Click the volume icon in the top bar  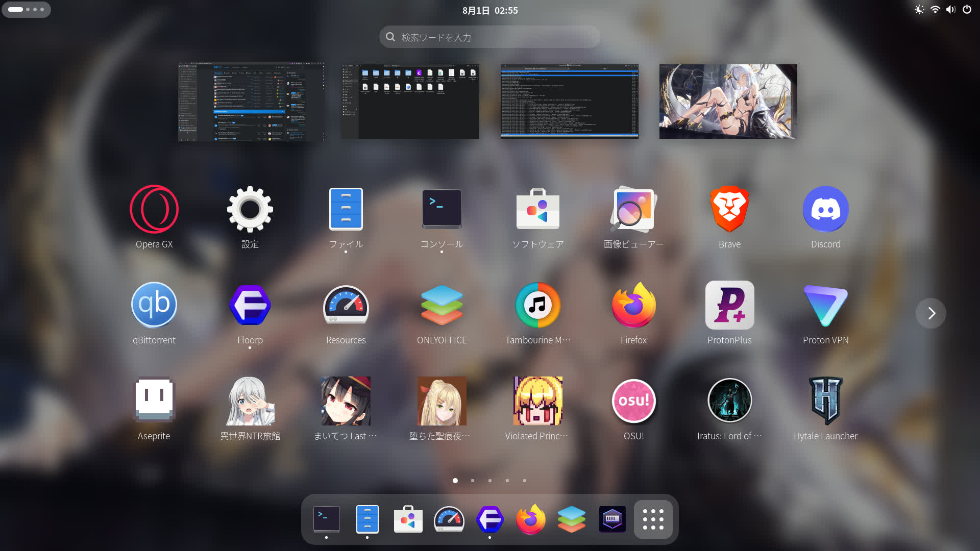coord(951,10)
